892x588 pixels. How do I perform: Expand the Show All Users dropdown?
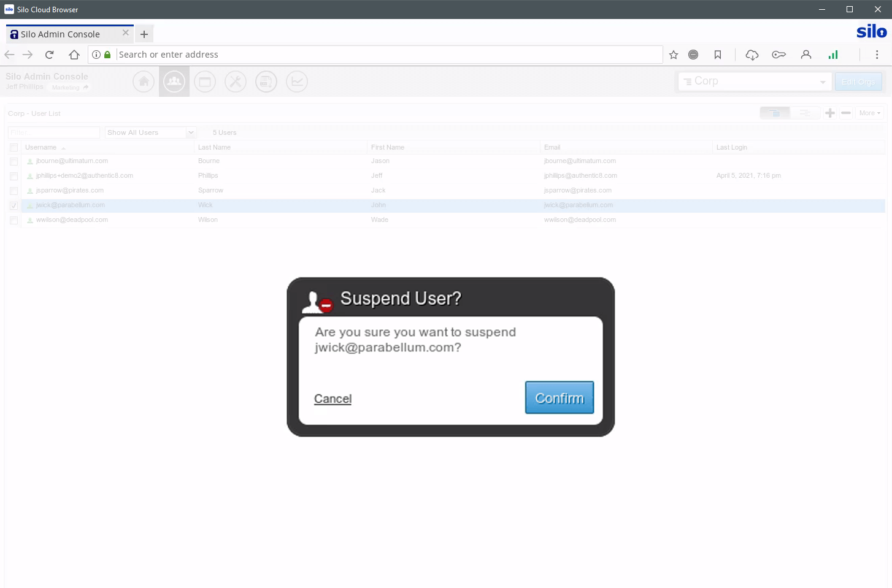point(150,132)
